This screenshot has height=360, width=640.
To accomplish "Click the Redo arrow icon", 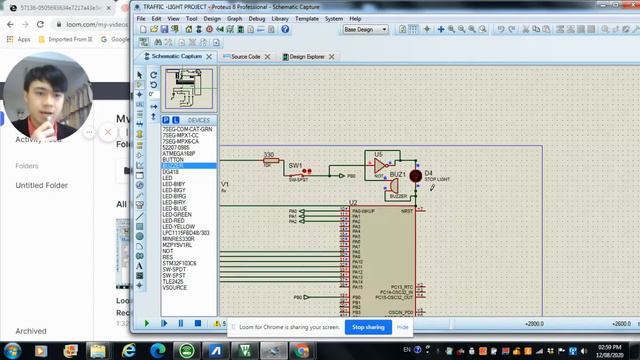I will click(x=511, y=29).
